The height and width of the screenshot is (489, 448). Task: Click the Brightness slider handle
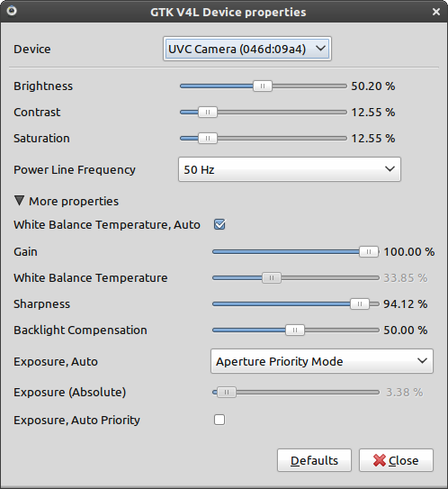(x=263, y=86)
